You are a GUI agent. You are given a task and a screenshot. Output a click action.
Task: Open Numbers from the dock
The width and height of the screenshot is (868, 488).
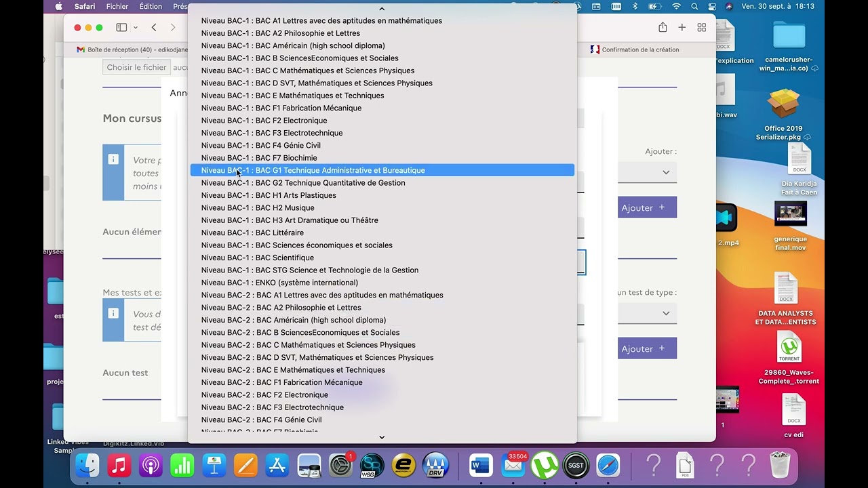click(182, 466)
